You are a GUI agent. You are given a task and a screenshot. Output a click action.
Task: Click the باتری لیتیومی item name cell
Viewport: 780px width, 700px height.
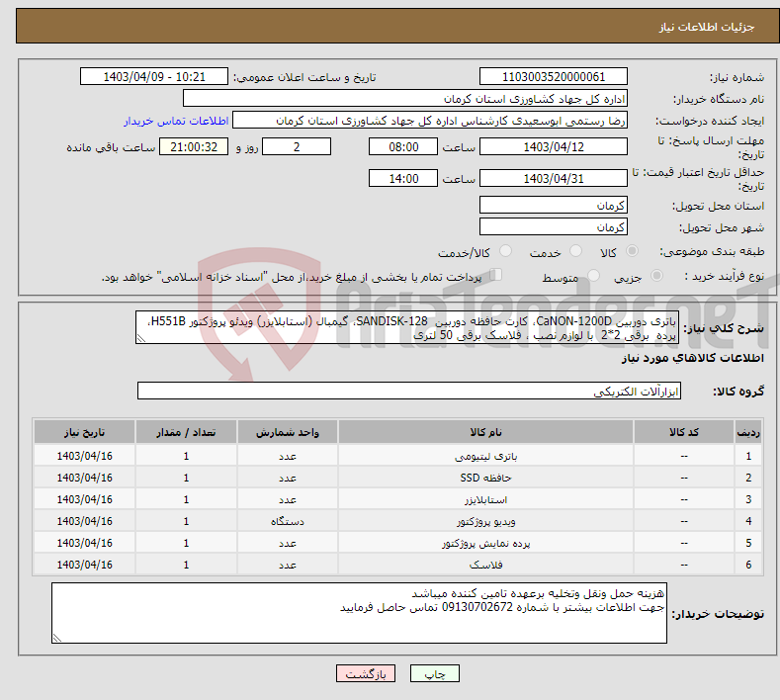(485, 456)
